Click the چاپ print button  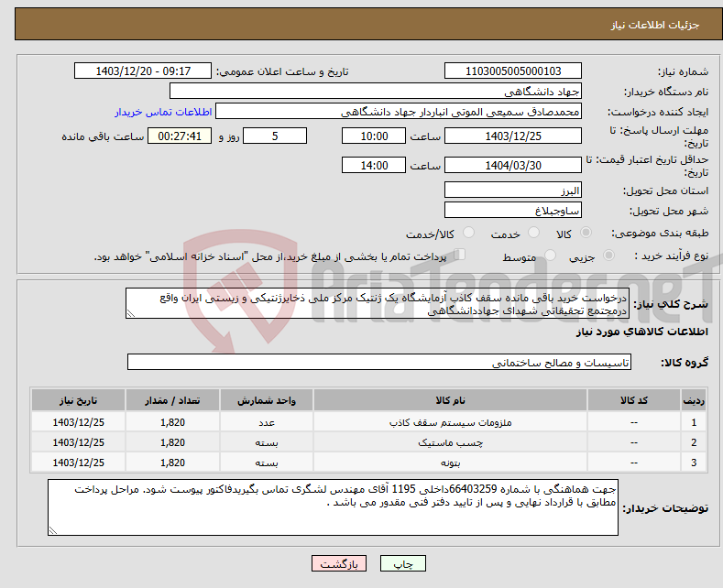(x=403, y=563)
